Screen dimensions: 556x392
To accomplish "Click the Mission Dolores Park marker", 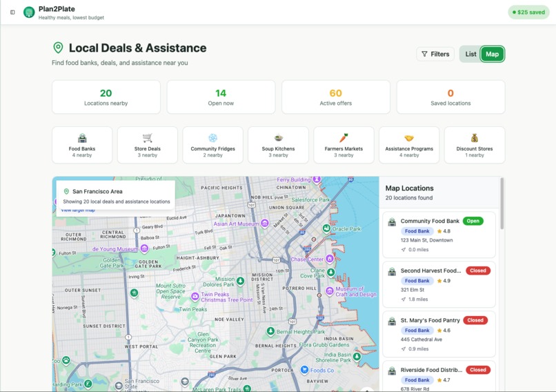I will point(241,282).
